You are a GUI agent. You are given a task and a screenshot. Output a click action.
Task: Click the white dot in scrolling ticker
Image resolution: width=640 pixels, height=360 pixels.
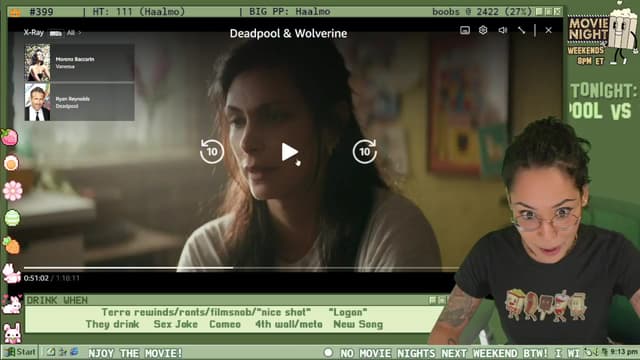coord(328,352)
